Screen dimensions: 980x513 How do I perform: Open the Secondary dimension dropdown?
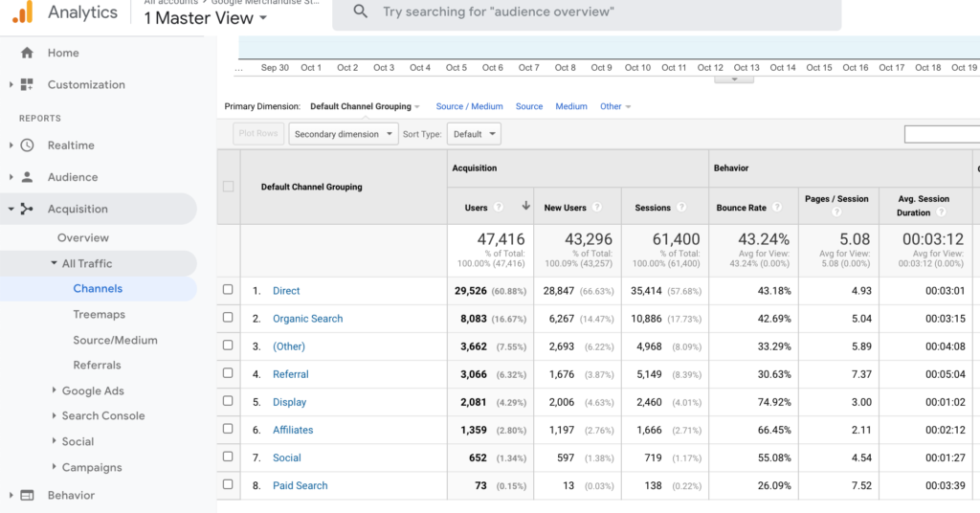click(x=343, y=134)
